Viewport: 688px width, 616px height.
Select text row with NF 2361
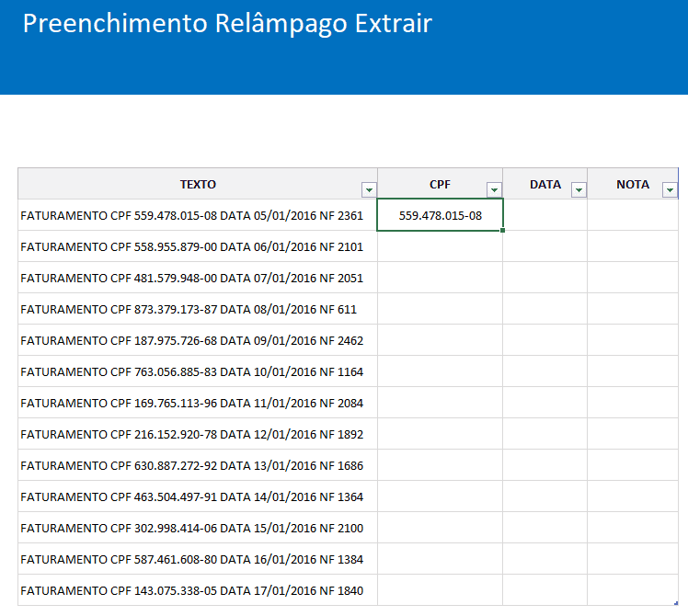198,215
